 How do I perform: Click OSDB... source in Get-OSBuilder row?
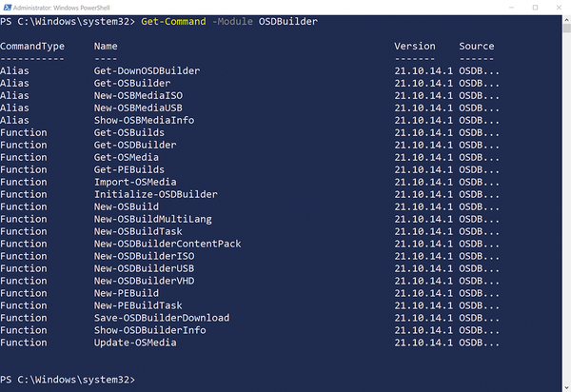pos(479,83)
